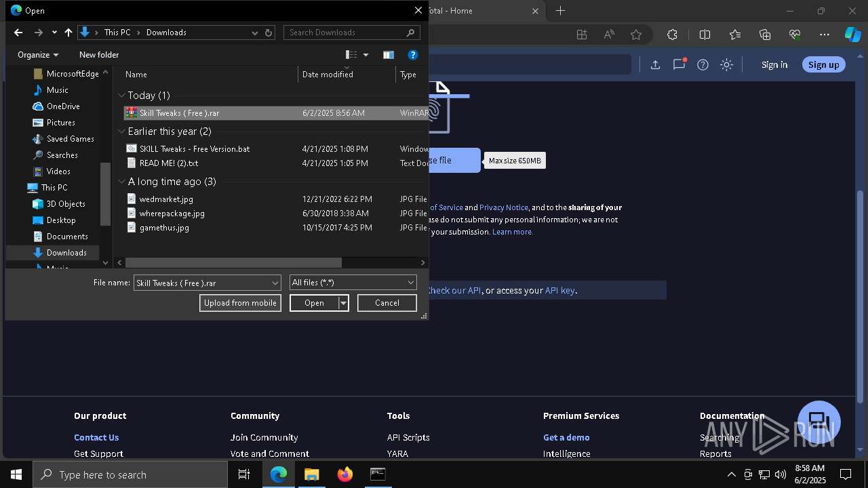The image size is (868, 488).
Task: Collapse the Today group
Action: tap(122, 96)
